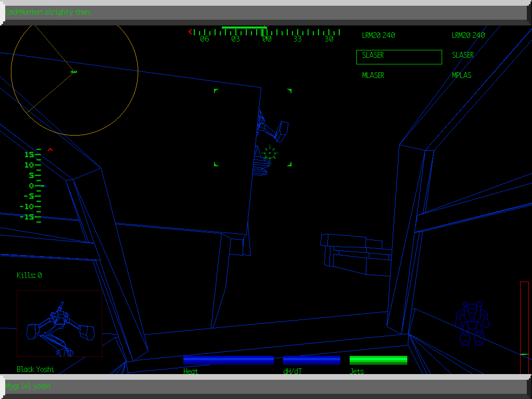Select the boxed SLASER weapon

tap(399, 57)
